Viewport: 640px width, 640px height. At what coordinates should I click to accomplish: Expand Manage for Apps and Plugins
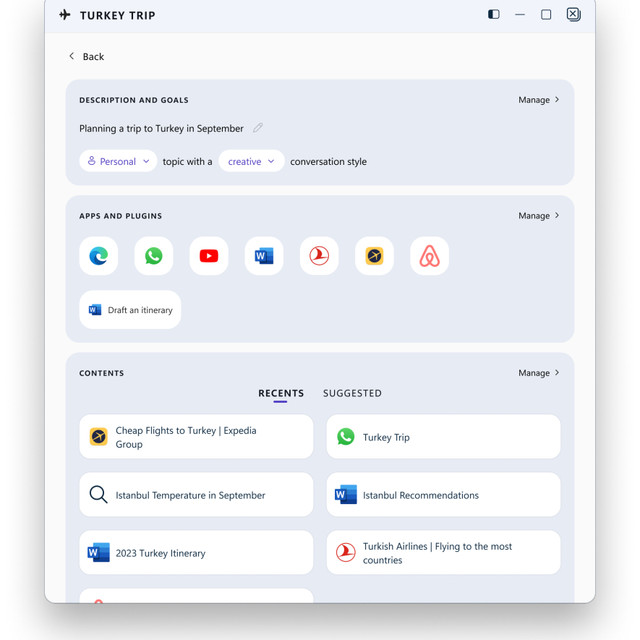click(x=539, y=216)
